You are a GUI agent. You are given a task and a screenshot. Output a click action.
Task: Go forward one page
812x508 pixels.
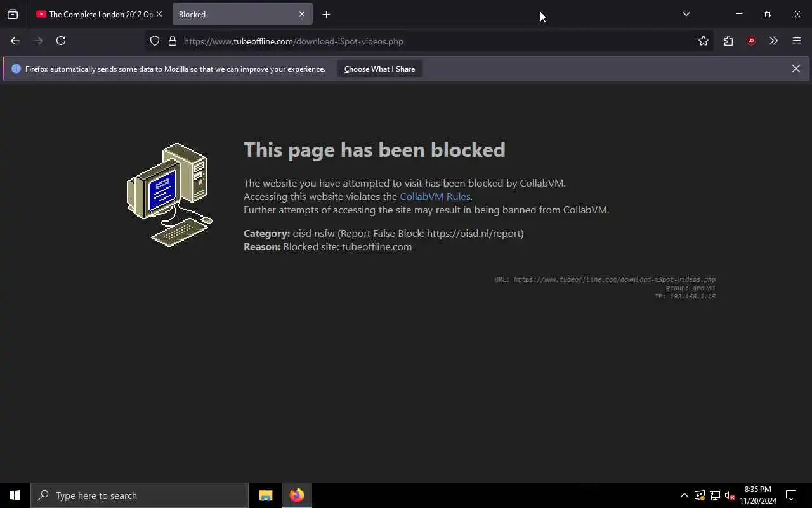(x=38, y=41)
